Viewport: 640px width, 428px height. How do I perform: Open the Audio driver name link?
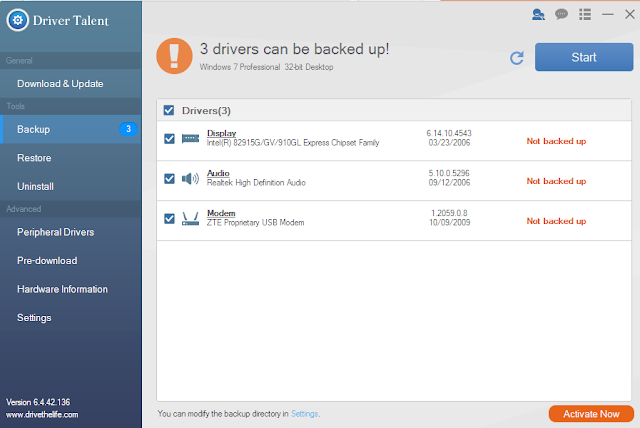coord(218,173)
